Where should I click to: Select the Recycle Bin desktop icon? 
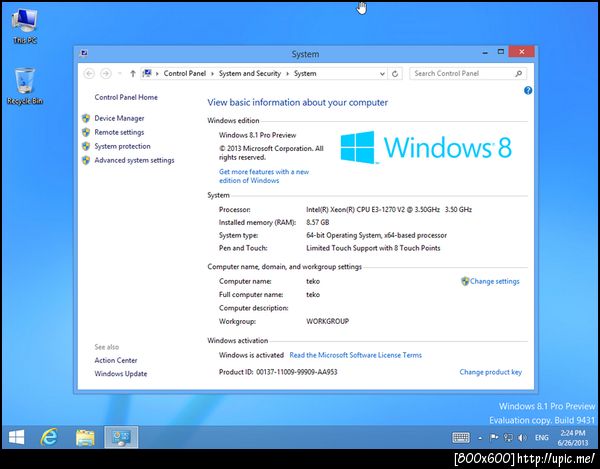click(x=24, y=86)
